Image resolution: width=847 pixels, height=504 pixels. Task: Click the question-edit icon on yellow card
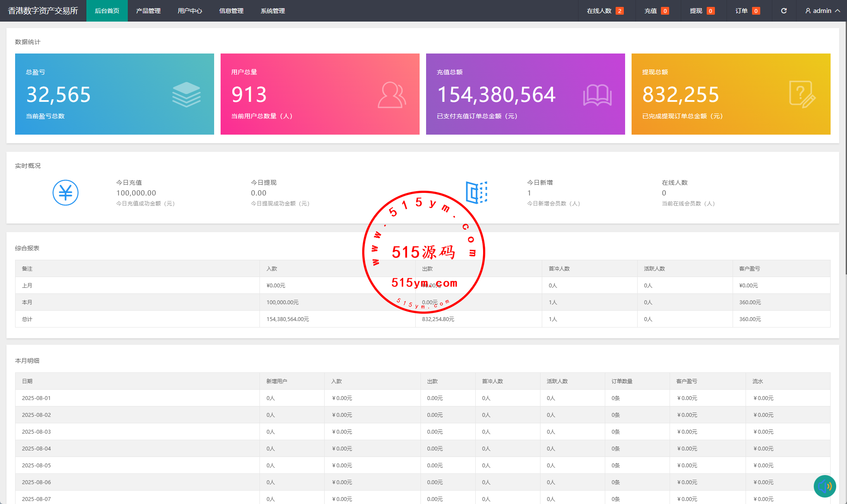click(802, 94)
